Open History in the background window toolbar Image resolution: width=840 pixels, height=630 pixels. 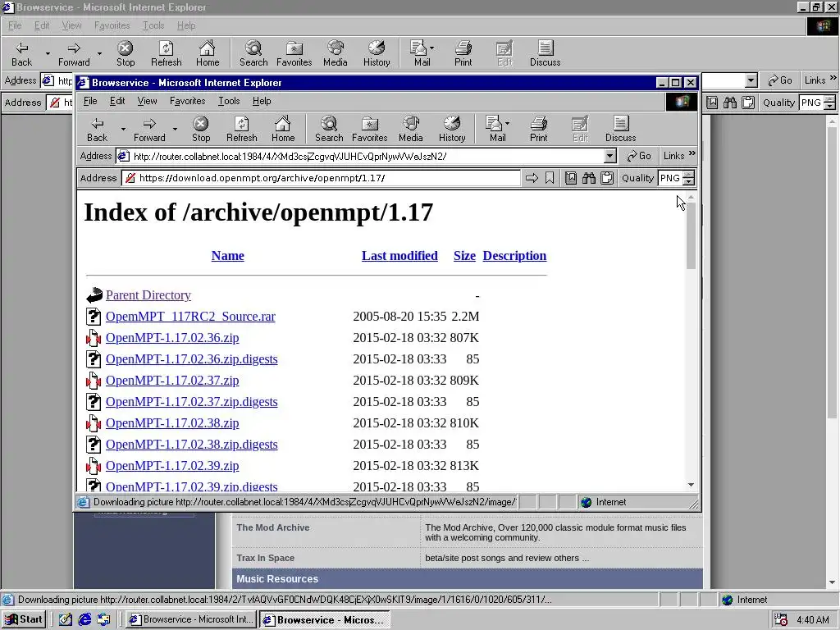(x=377, y=54)
